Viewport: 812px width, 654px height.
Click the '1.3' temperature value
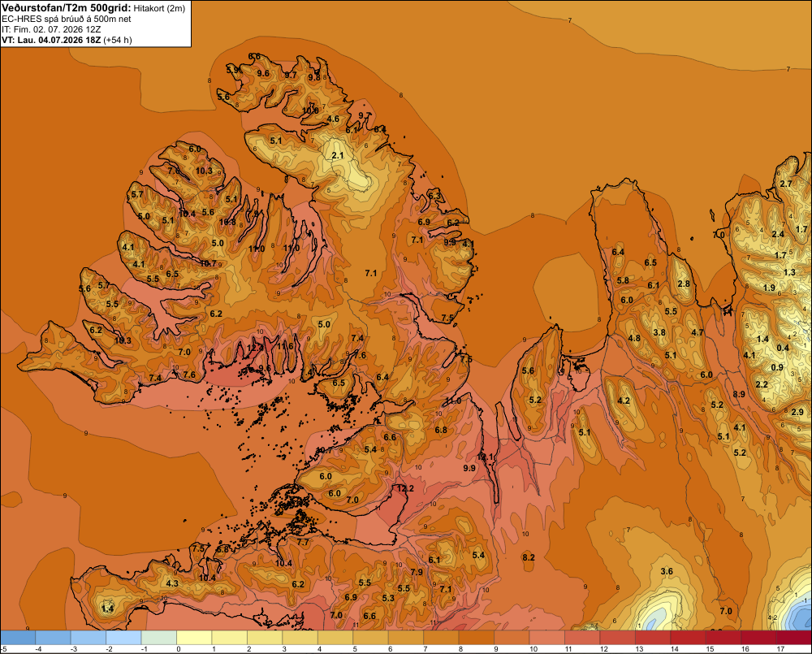(x=789, y=273)
